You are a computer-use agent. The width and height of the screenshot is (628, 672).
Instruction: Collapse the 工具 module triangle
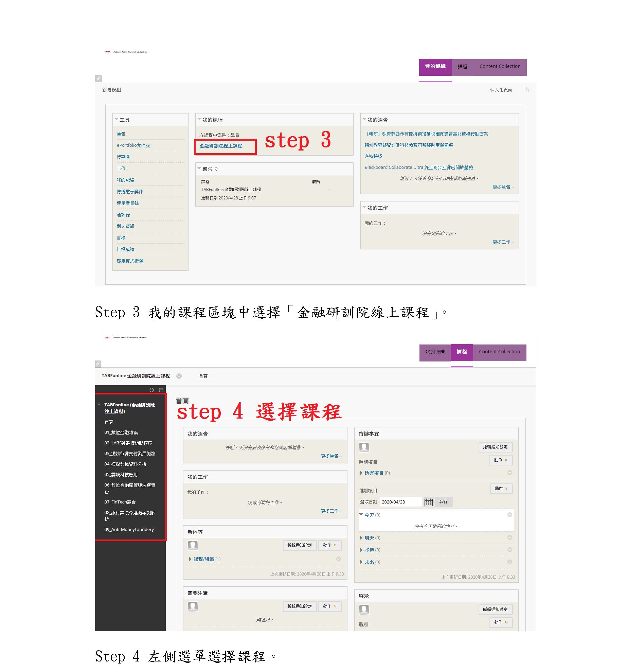point(116,119)
